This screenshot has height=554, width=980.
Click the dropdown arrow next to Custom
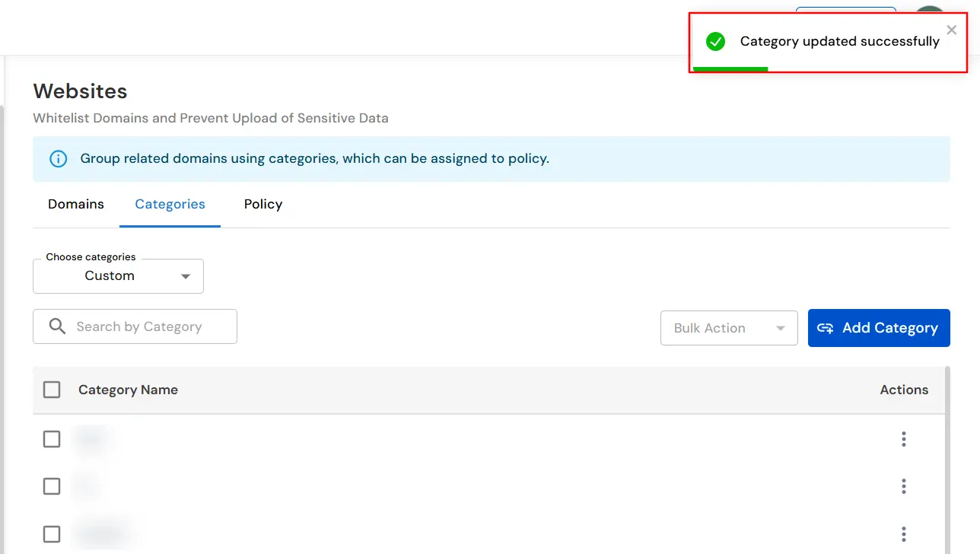184,276
